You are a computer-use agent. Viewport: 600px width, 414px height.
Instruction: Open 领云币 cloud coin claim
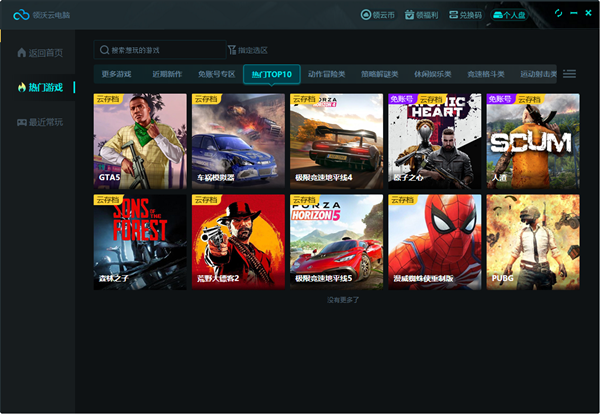pos(378,15)
